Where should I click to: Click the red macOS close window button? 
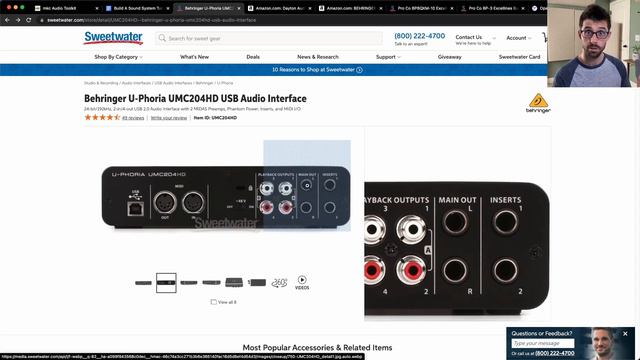click(x=9, y=8)
